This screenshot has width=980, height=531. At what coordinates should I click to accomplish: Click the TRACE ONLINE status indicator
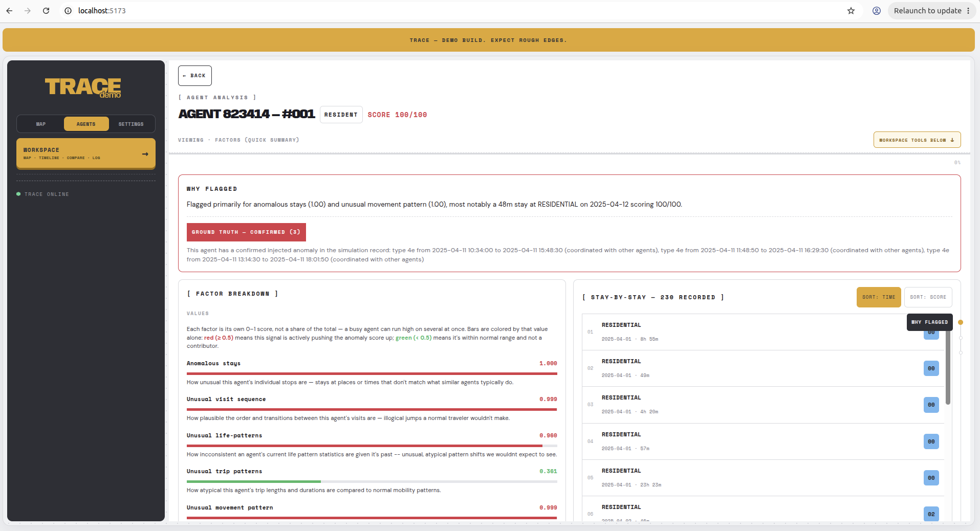click(43, 194)
